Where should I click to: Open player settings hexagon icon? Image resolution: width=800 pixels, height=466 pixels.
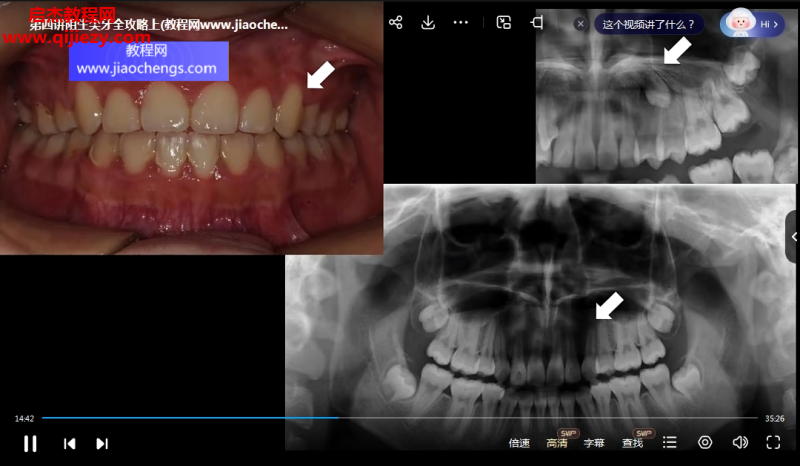point(705,443)
